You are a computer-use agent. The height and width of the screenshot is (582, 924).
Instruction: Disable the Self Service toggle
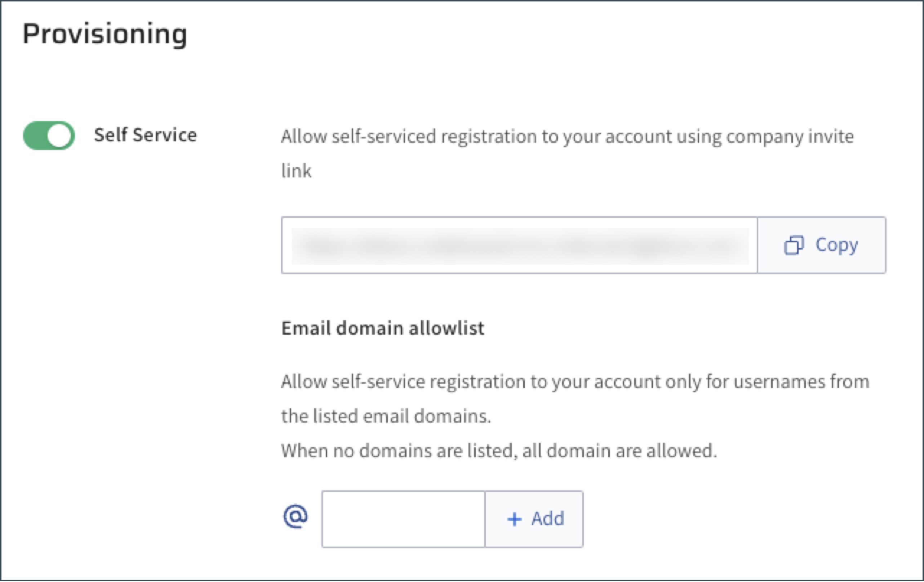(49, 136)
